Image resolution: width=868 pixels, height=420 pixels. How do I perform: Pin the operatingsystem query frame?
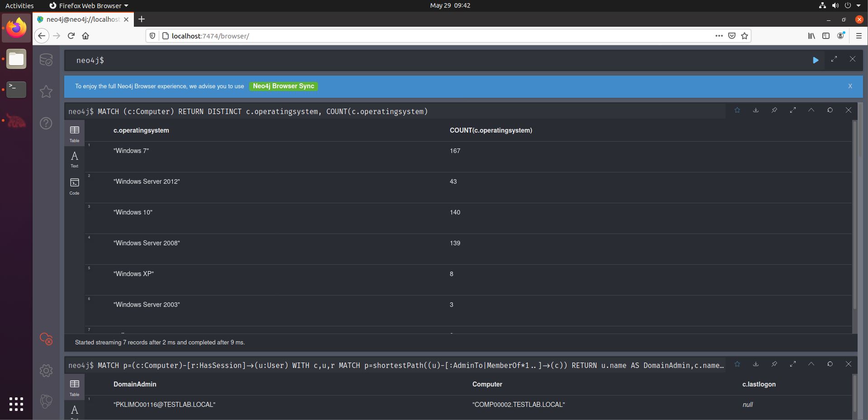click(774, 110)
